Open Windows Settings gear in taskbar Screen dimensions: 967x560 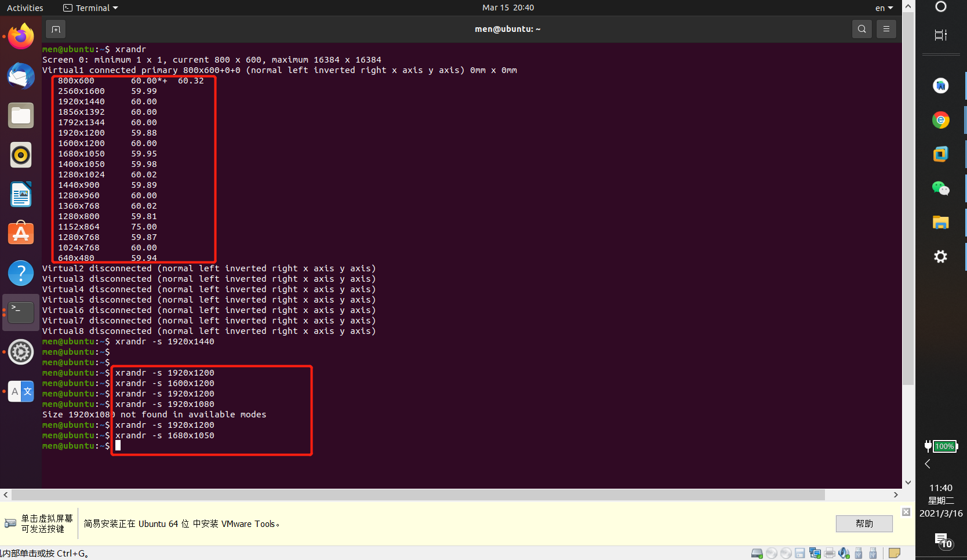click(x=941, y=256)
